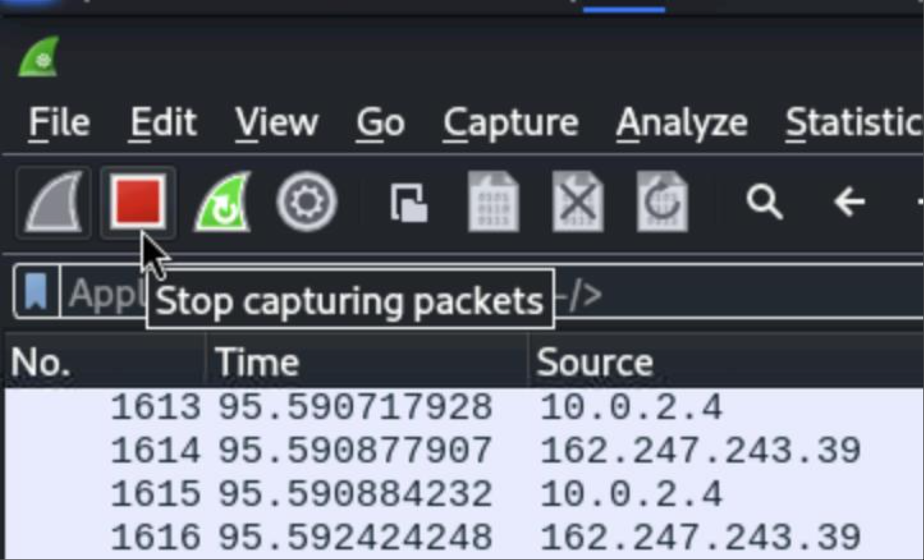Open the Statistics menu
This screenshot has height=560, width=924.
click(x=854, y=123)
